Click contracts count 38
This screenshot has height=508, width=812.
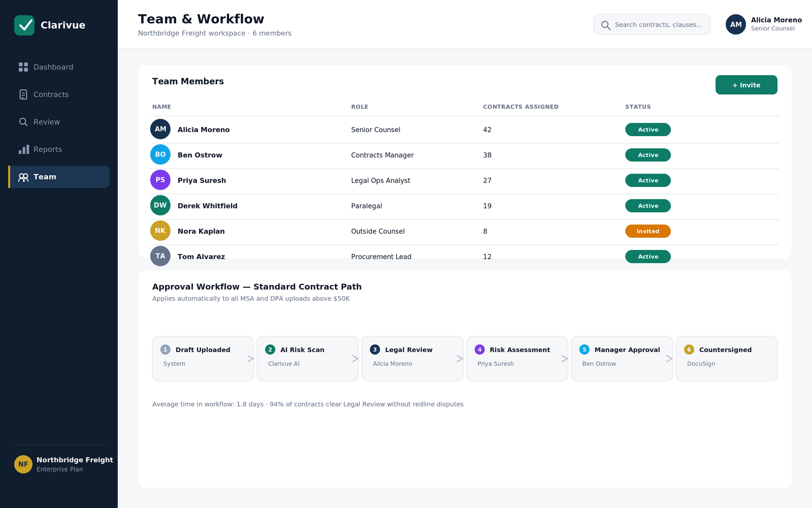(487, 155)
